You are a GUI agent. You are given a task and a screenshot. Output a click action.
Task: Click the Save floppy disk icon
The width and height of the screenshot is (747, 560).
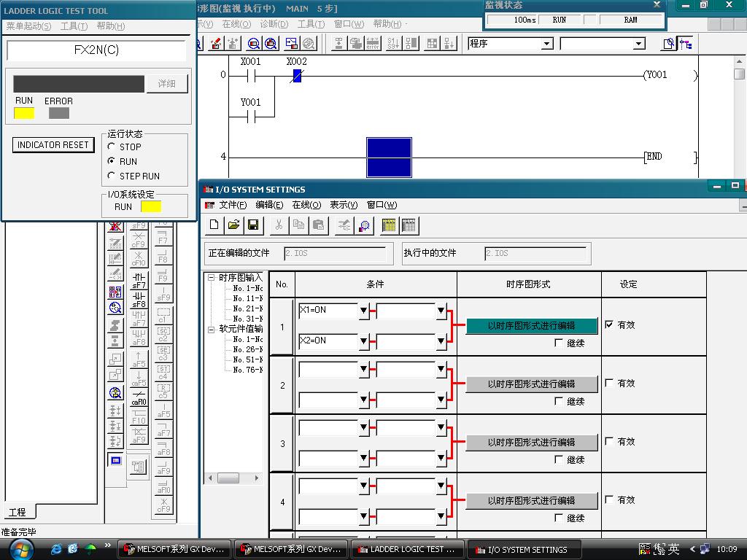pyautogui.click(x=253, y=225)
